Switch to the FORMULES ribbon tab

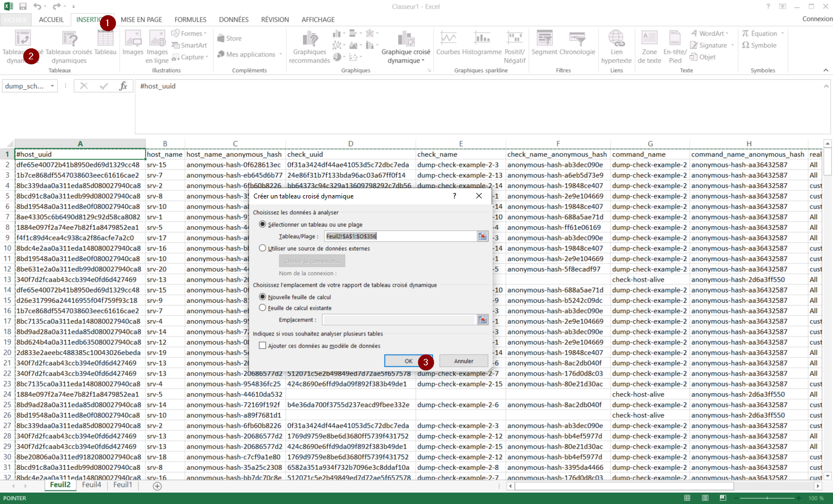tap(190, 20)
